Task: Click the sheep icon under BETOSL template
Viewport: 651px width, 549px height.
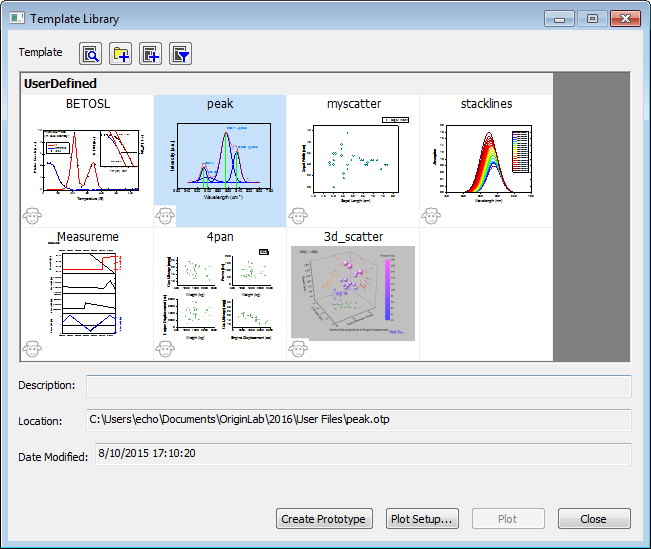Action: 32,216
